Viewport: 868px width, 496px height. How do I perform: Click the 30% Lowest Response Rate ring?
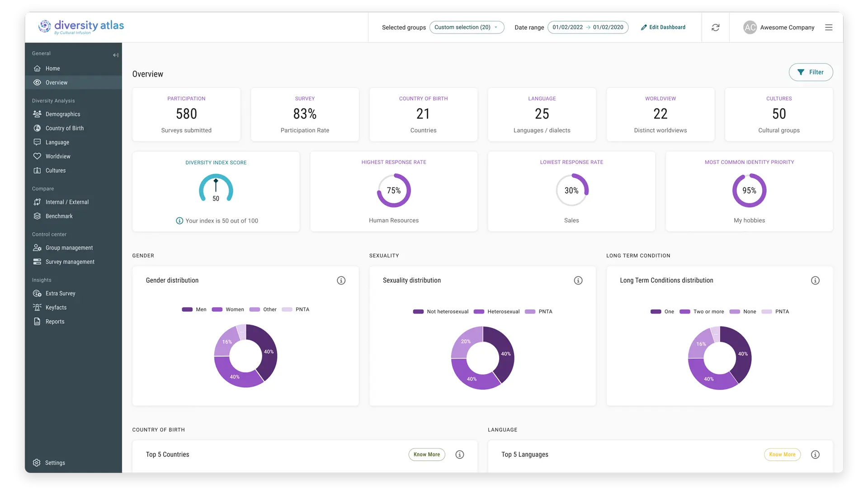(571, 191)
